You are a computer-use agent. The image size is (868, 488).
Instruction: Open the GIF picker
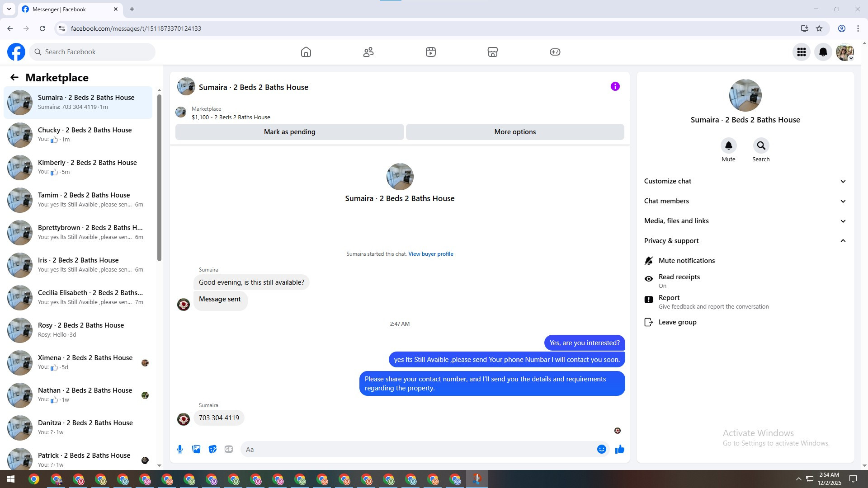pyautogui.click(x=229, y=449)
